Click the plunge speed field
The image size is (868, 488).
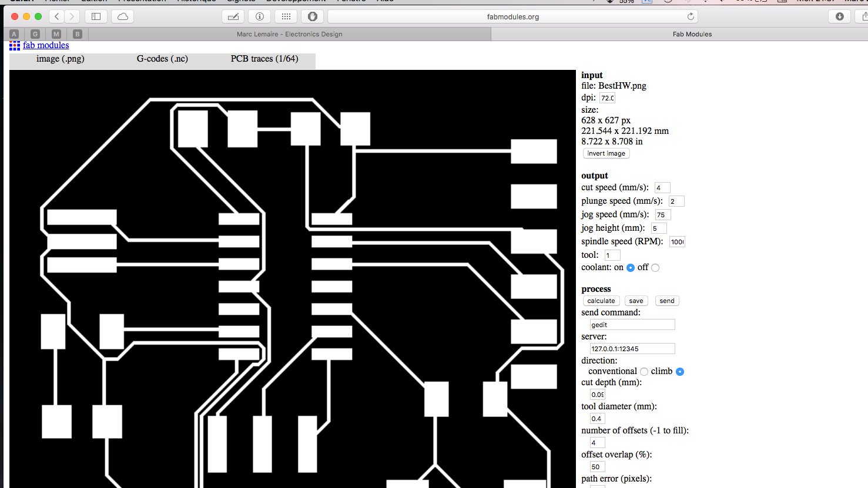[676, 201]
